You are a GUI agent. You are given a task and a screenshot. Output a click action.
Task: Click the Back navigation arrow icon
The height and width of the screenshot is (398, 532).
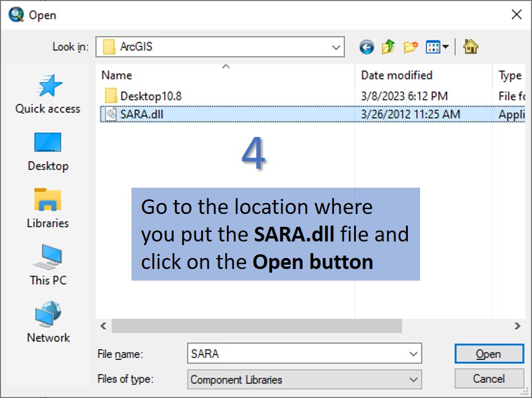366,47
